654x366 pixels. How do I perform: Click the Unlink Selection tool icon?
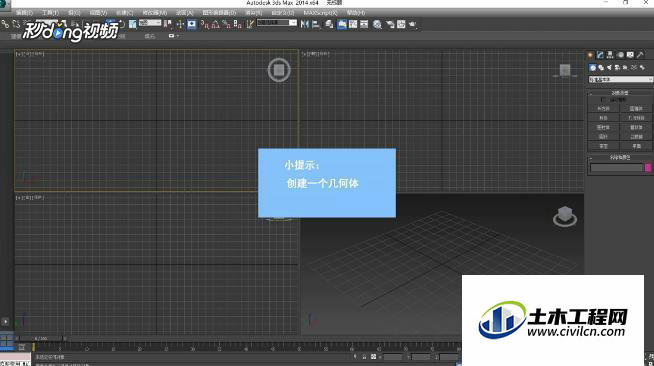(x=16, y=24)
